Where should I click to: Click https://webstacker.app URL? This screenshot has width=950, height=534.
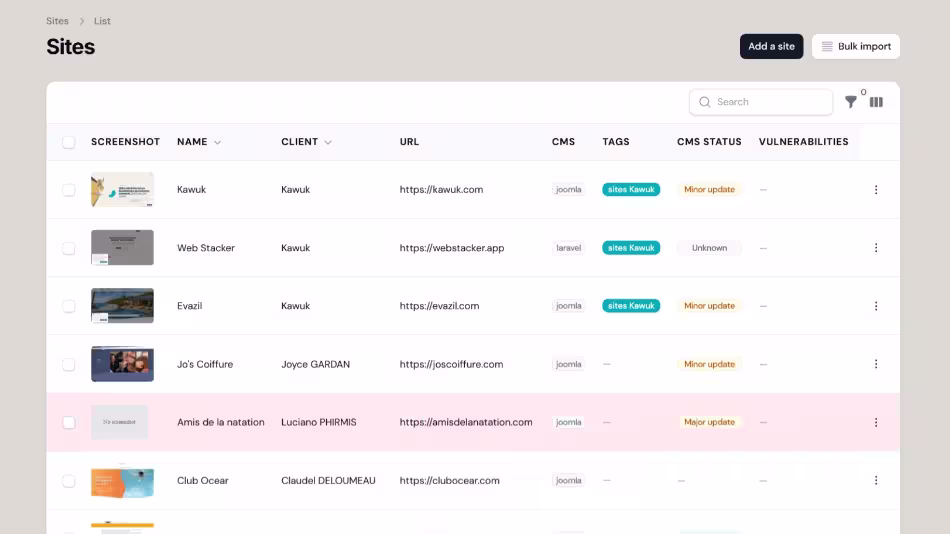click(x=451, y=248)
